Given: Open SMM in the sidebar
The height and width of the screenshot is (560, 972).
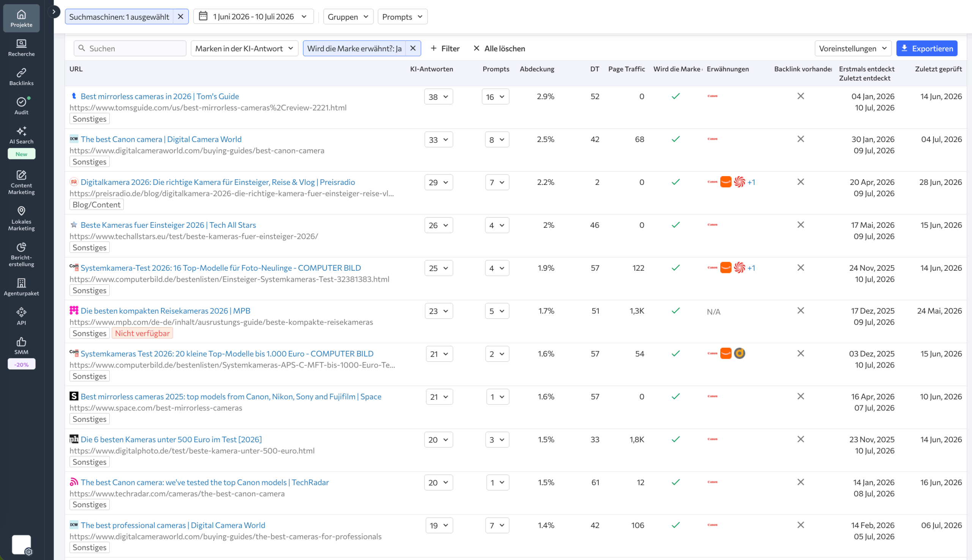Looking at the screenshot, I should pos(21,346).
